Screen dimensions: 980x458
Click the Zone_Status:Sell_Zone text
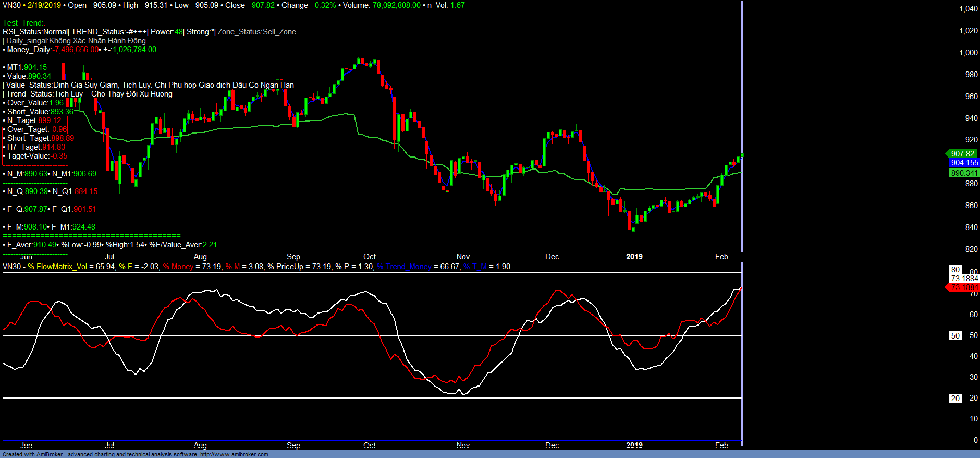point(256,32)
